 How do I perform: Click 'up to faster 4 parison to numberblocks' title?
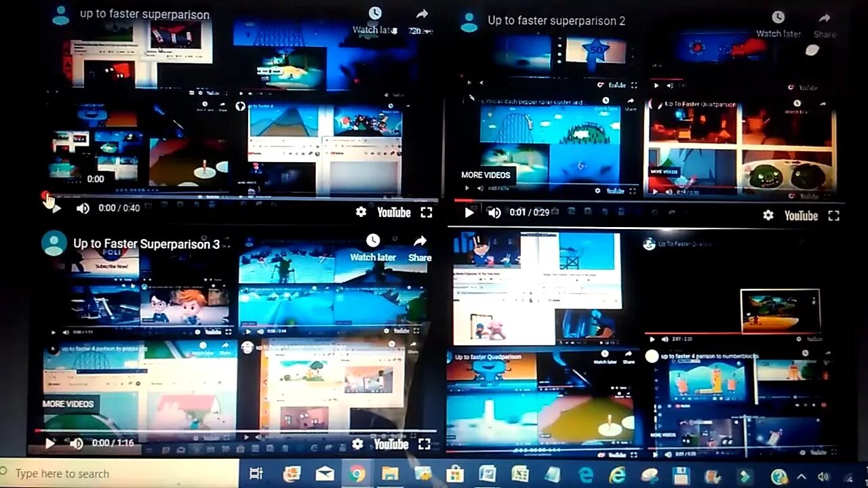(709, 356)
